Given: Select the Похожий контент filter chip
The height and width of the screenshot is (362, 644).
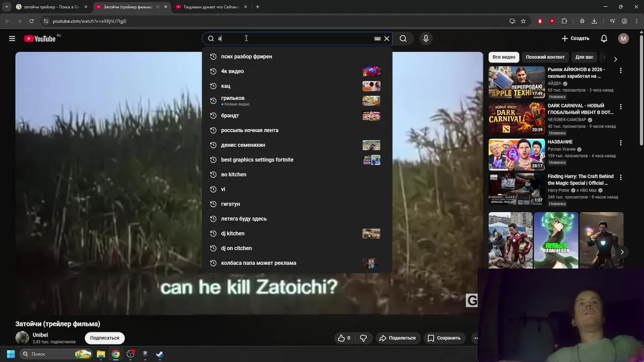Looking at the screenshot, I should pos(545,57).
